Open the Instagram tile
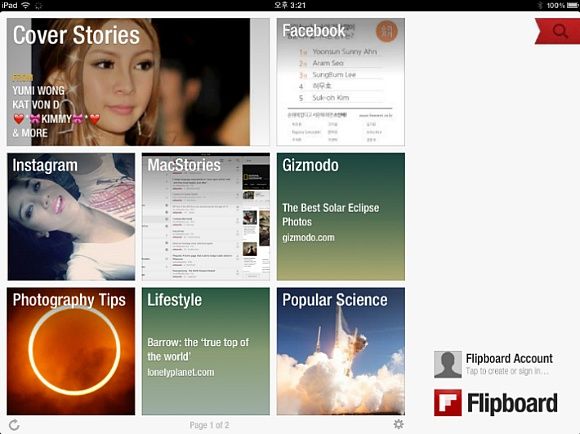The image size is (580, 434). (71, 216)
